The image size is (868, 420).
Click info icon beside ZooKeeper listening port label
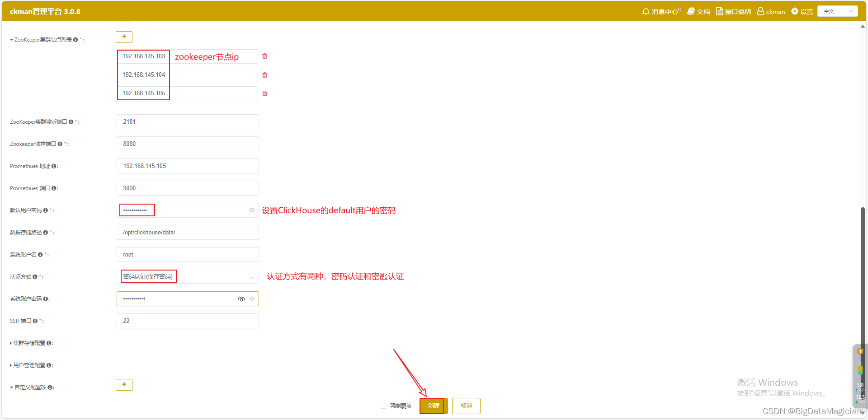point(71,122)
